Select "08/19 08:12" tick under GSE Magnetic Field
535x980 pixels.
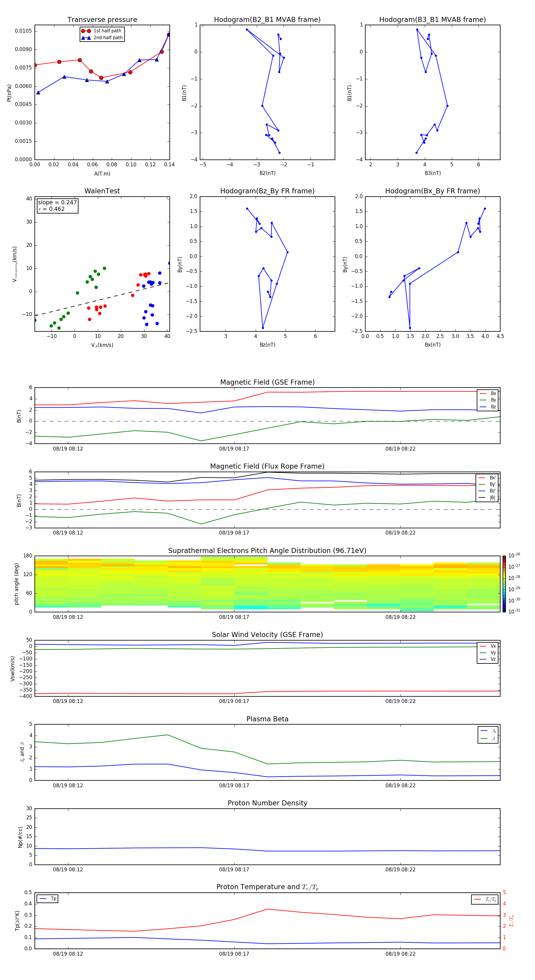[68, 449]
